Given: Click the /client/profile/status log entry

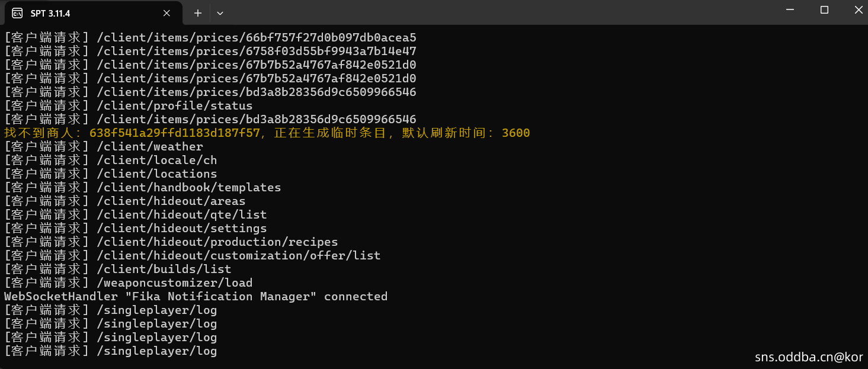Looking at the screenshot, I should point(174,106).
